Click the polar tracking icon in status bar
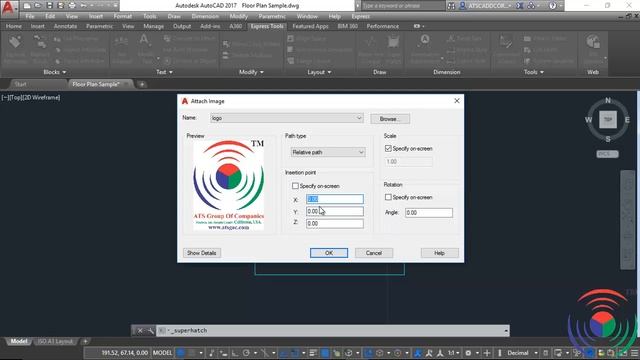640x360 pixels. (x=247, y=353)
